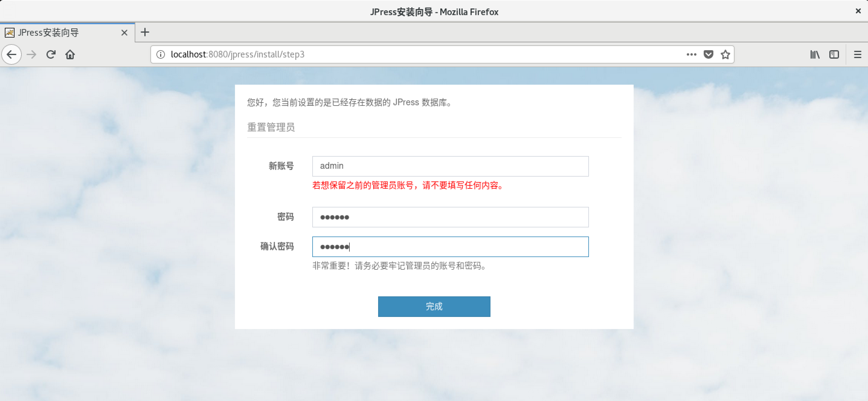Save page to Pocket

point(708,54)
